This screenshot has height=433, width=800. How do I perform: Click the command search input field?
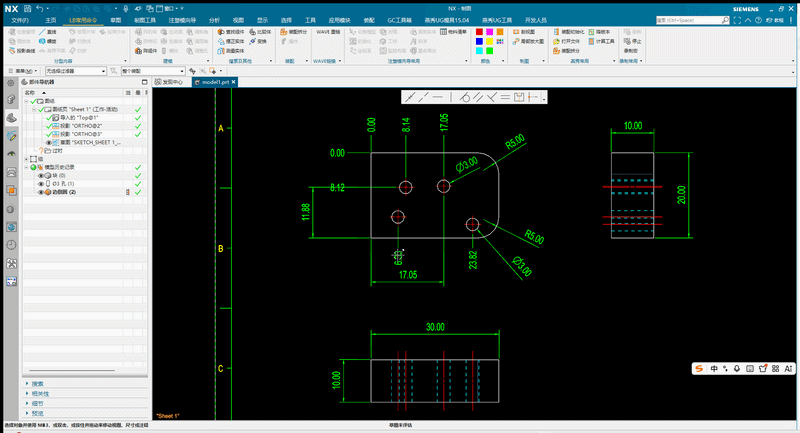tap(692, 20)
